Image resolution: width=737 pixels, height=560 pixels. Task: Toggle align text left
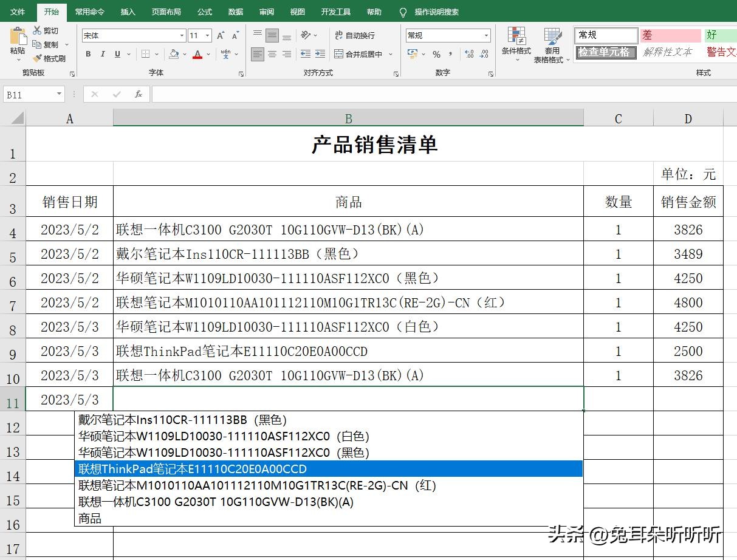point(258,54)
